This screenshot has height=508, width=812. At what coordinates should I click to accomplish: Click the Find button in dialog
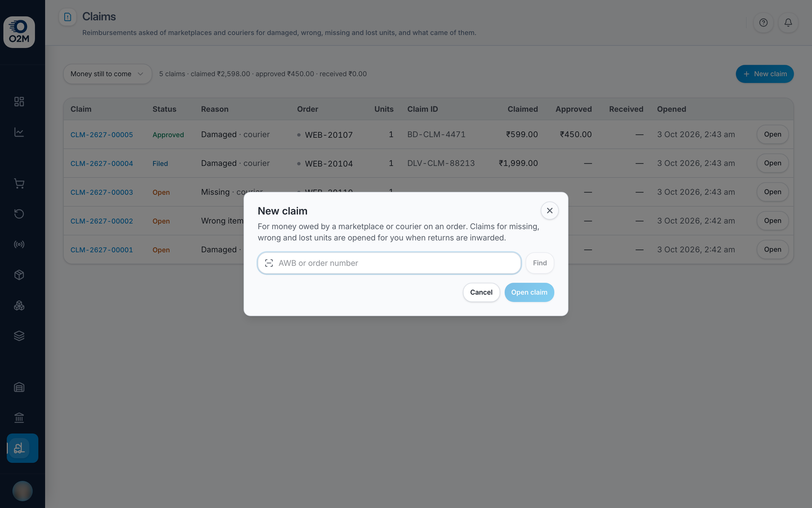coord(540,263)
